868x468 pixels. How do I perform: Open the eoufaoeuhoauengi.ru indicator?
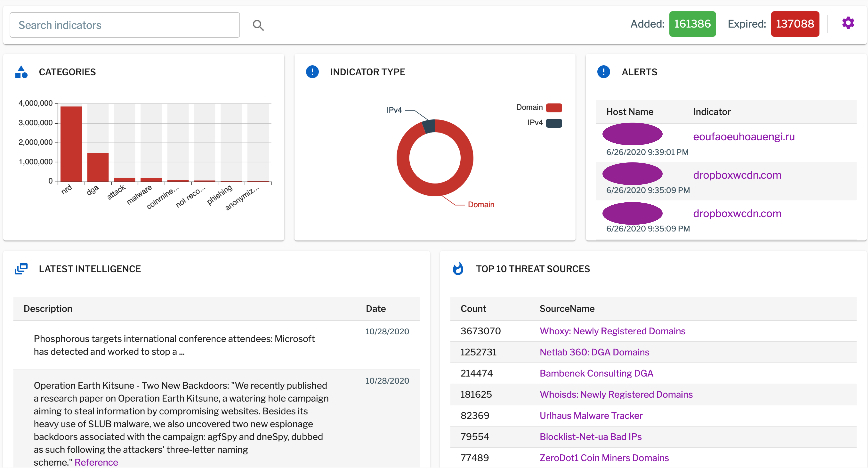point(743,136)
